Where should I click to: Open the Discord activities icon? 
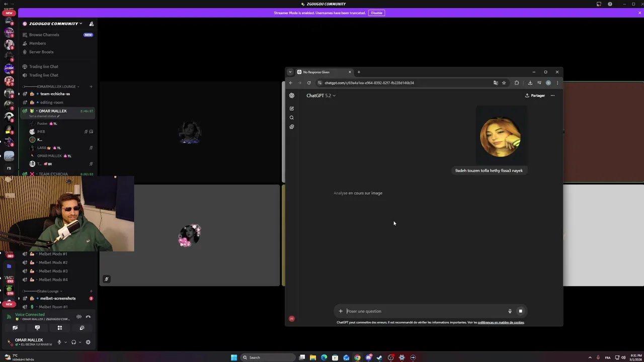(x=59, y=328)
